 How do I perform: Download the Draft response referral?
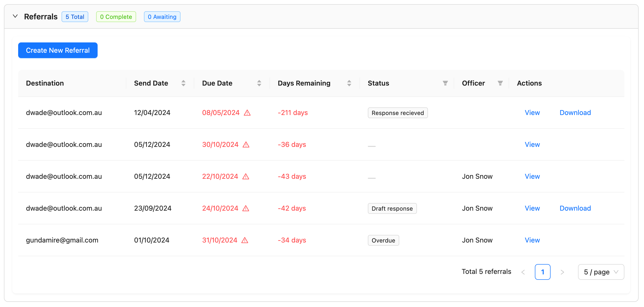point(575,208)
